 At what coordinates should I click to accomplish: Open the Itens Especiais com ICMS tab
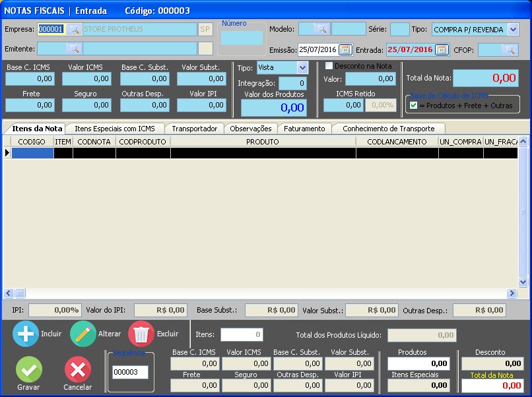coord(115,129)
